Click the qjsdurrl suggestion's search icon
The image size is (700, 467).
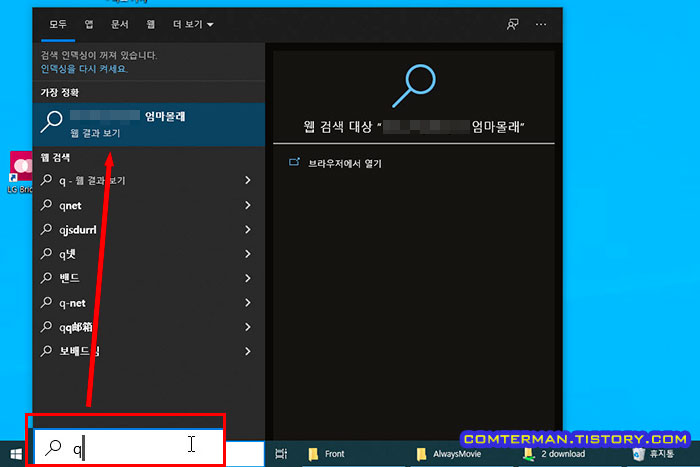[x=46, y=229]
